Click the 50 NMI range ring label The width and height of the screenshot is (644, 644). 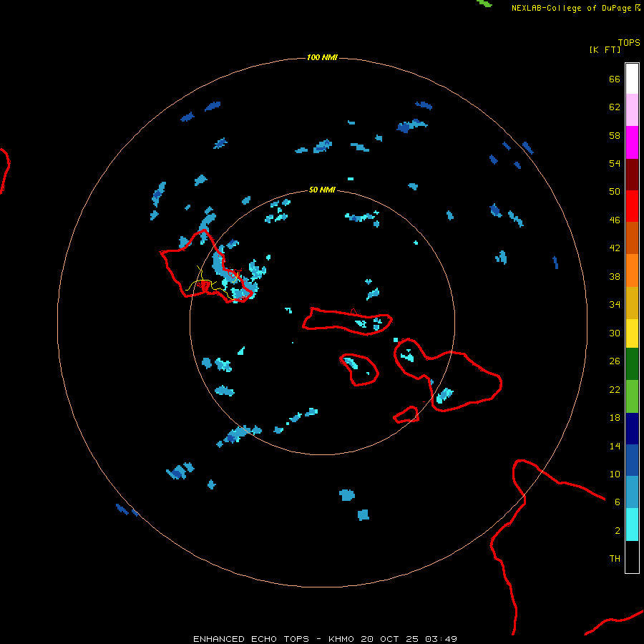pos(322,190)
